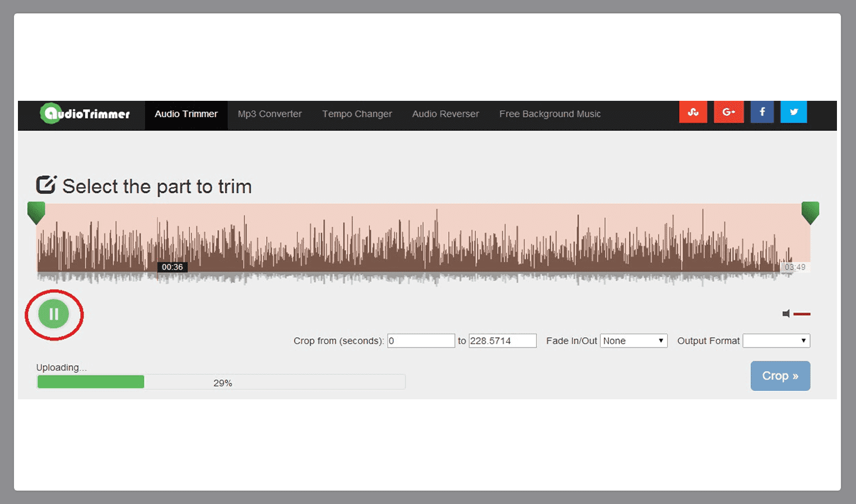Share on StumbleUpon via the icon
The width and height of the screenshot is (856, 504).
(693, 112)
